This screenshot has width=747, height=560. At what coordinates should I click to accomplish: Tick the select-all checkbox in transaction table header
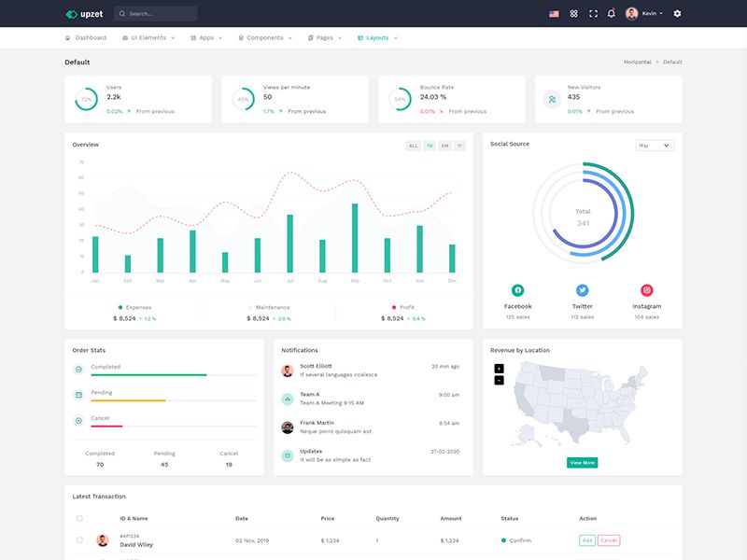pos(79,518)
